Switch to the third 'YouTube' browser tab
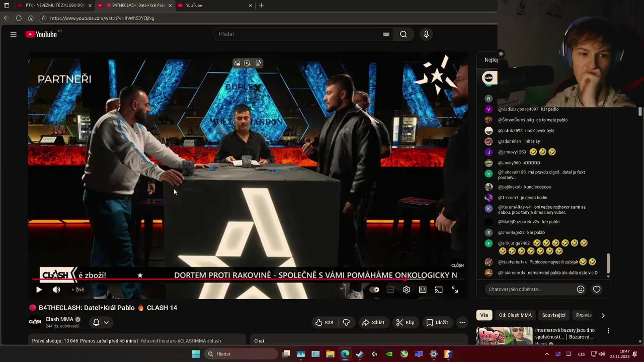 pyautogui.click(x=215, y=5)
